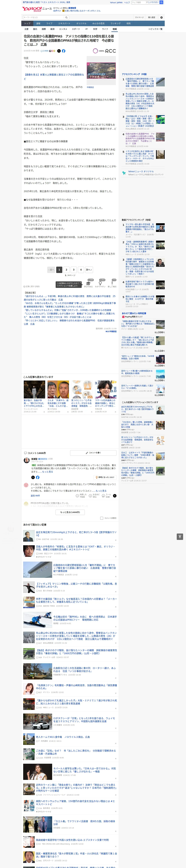This screenshot has height=868, width=186.
Task: React with 新しい視点 exclamation icon
Action: (112, 284)
